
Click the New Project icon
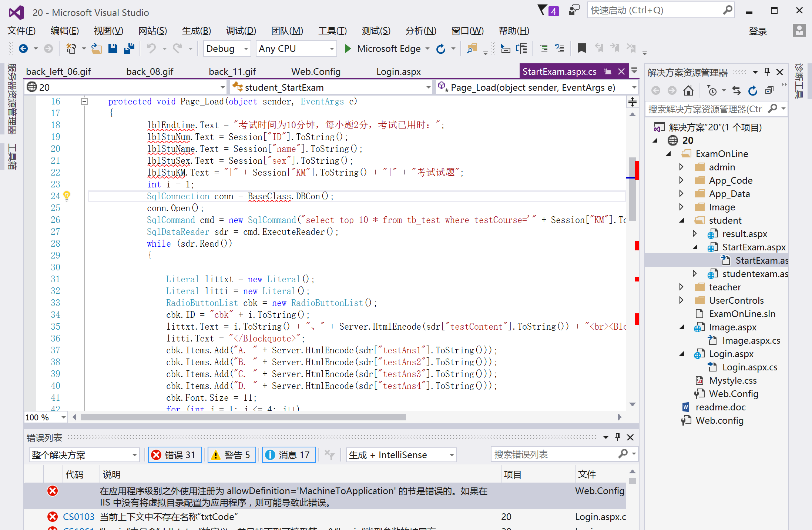coord(71,49)
